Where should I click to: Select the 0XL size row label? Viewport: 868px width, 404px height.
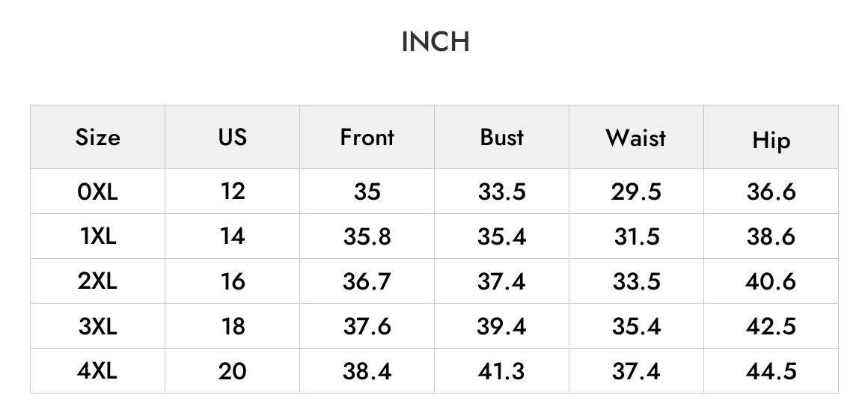coord(97,192)
